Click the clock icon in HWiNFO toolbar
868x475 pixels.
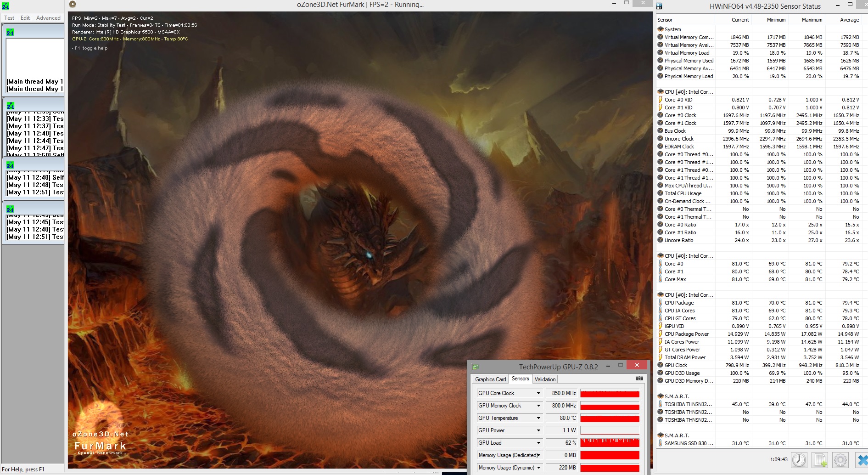click(x=799, y=460)
